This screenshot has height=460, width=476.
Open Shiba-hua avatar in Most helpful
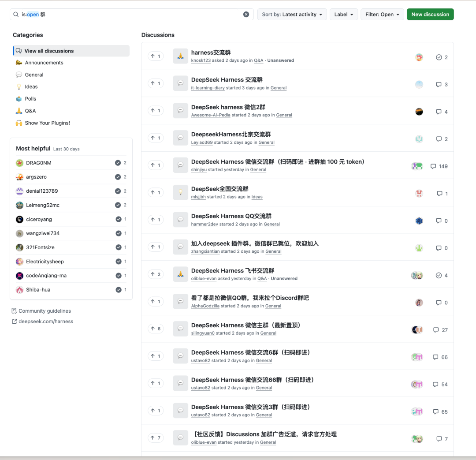tap(19, 290)
